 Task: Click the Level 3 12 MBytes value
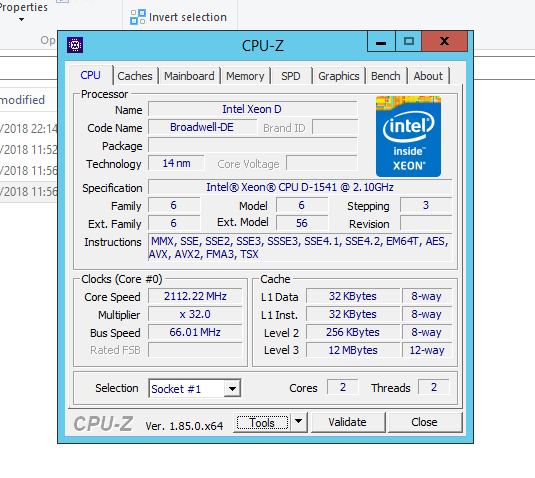click(x=353, y=350)
